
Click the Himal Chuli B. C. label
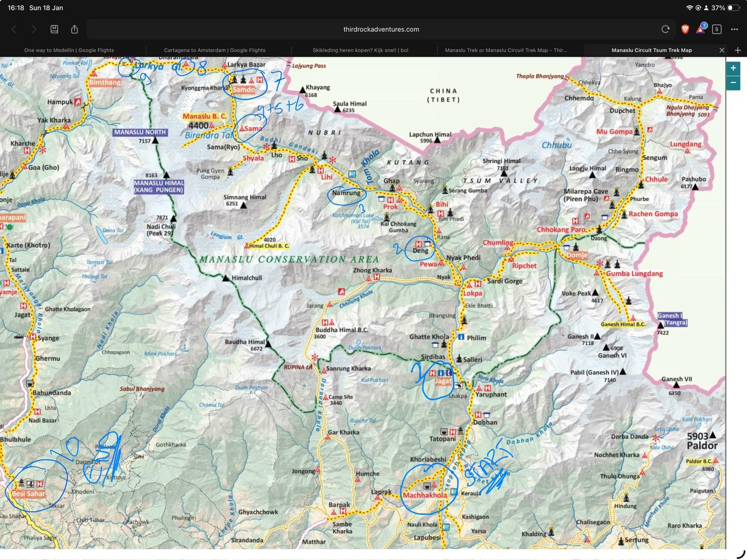click(269, 246)
